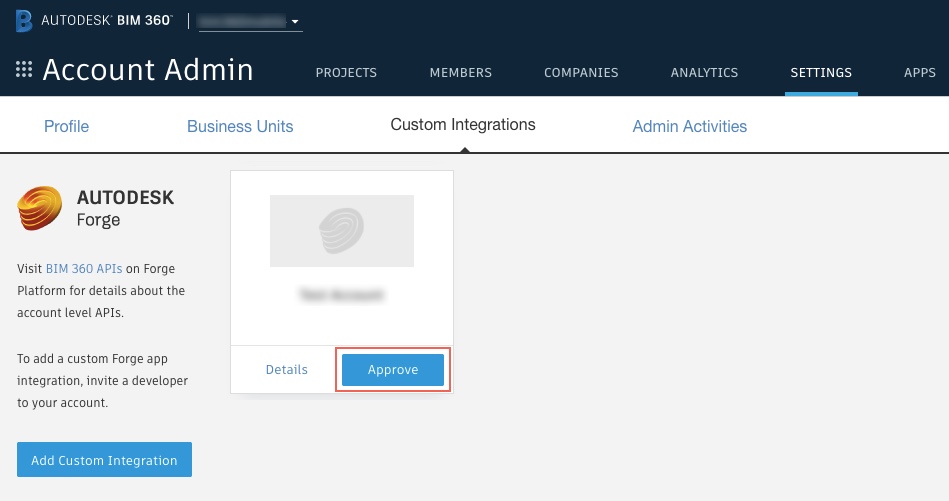
Task: Open the module switcher grid icon
Action: click(24, 70)
